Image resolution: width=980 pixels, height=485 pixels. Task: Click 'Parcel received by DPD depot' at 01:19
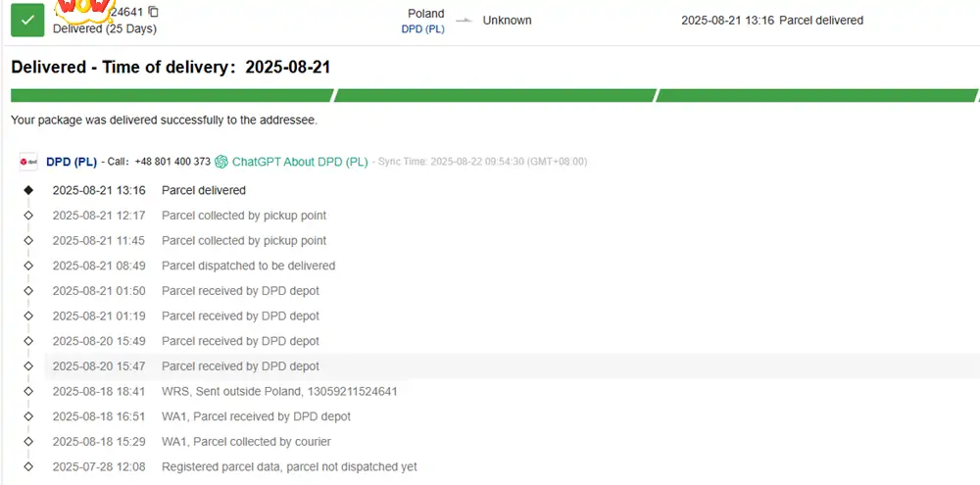tap(241, 315)
